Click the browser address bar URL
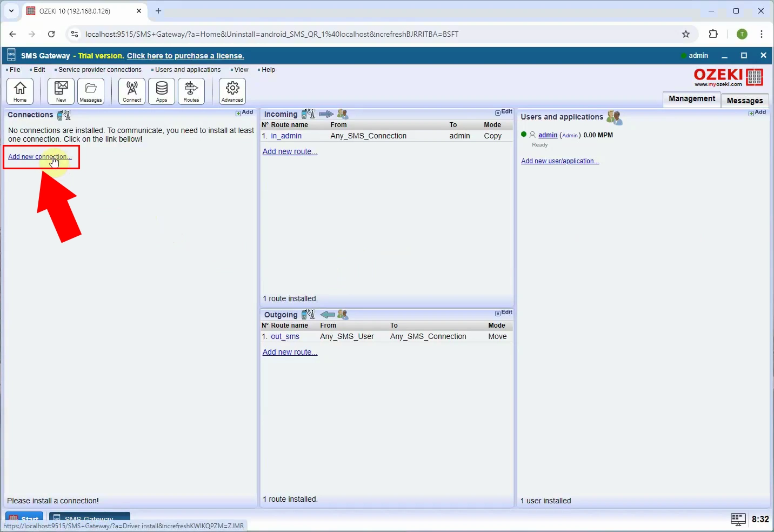The width and height of the screenshot is (774, 532). [272, 34]
